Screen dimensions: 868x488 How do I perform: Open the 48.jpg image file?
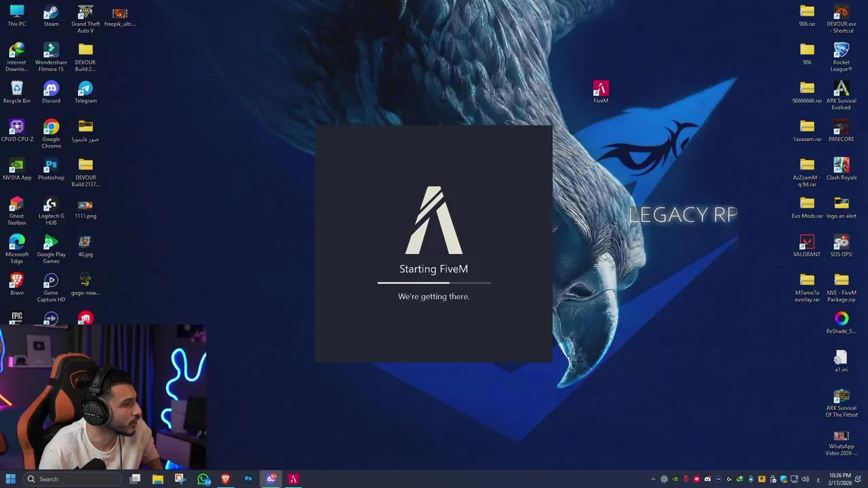(x=85, y=246)
